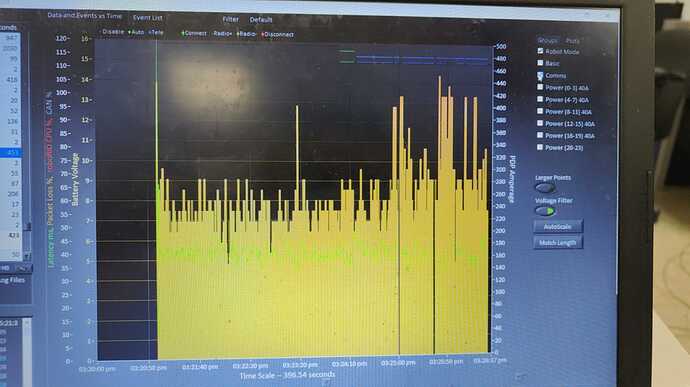This screenshot has width=690, height=387.
Task: Toggle the Voltage Filter switch off
Action: (x=545, y=211)
